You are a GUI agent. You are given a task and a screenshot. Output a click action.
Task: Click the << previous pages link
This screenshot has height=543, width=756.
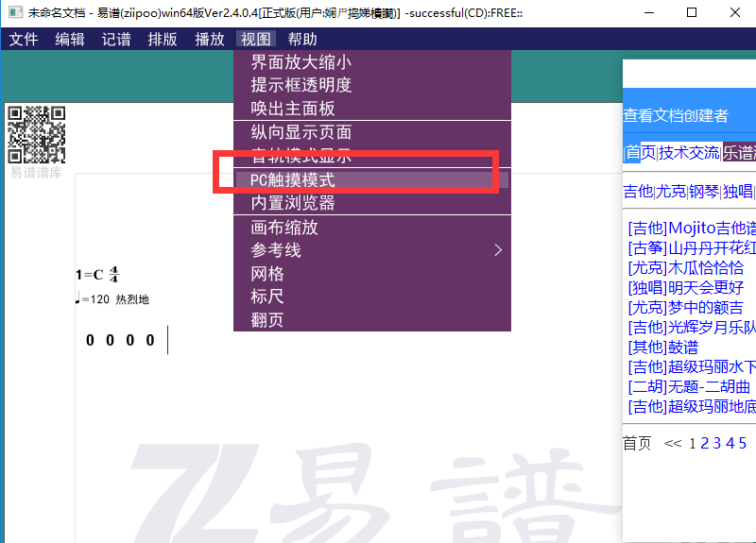tap(673, 443)
